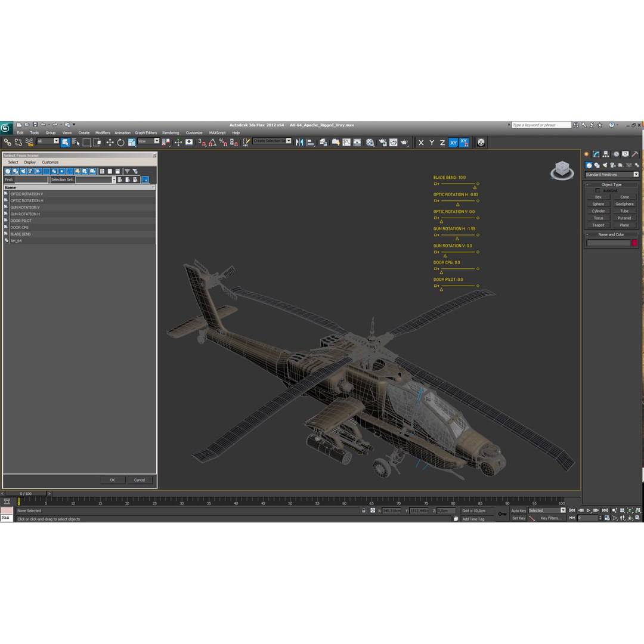
Task: Open Standard Primitives category dropdown
Action: click(x=612, y=175)
